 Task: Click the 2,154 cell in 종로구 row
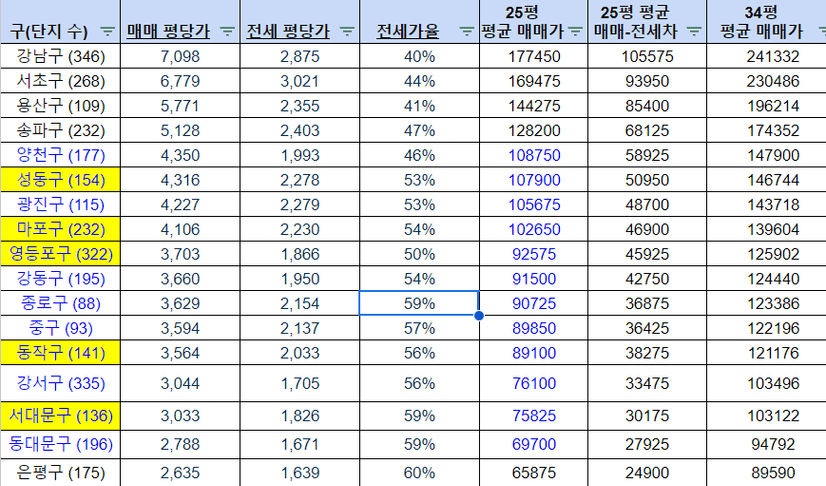click(300, 303)
